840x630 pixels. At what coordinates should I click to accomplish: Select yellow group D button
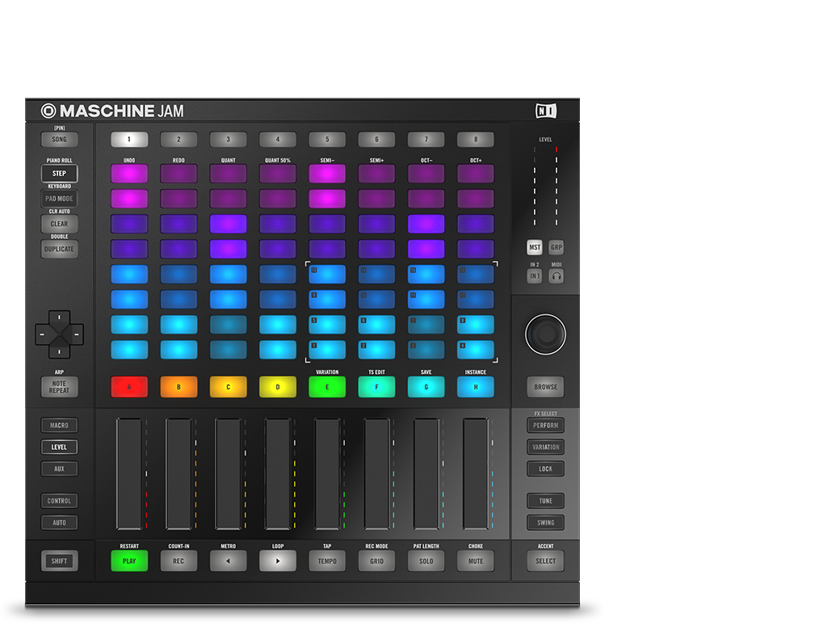point(278,387)
